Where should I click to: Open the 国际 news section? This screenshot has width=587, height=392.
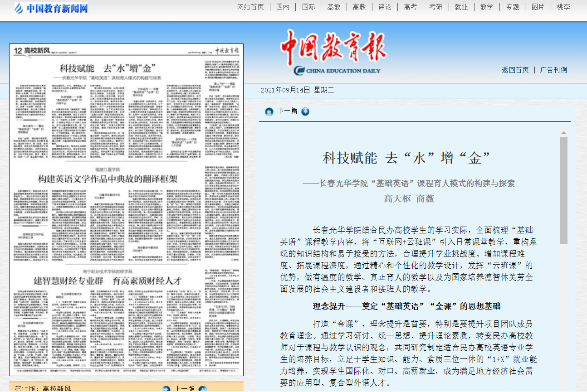pos(308,7)
